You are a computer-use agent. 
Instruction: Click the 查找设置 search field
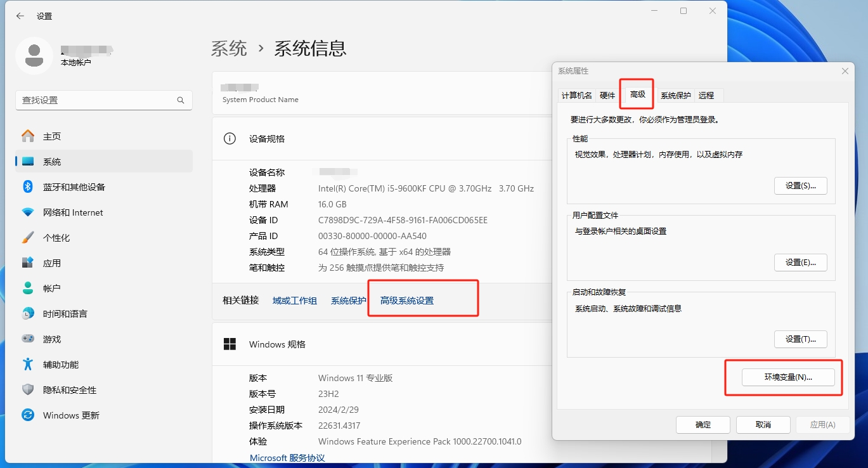[x=104, y=100]
